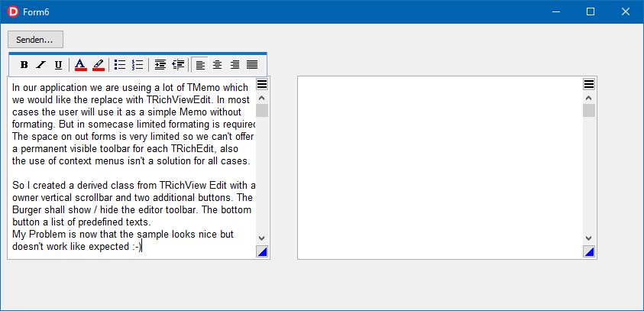The image size is (644, 311).
Task: Open predefined texts list in right editor
Action: [x=589, y=252]
